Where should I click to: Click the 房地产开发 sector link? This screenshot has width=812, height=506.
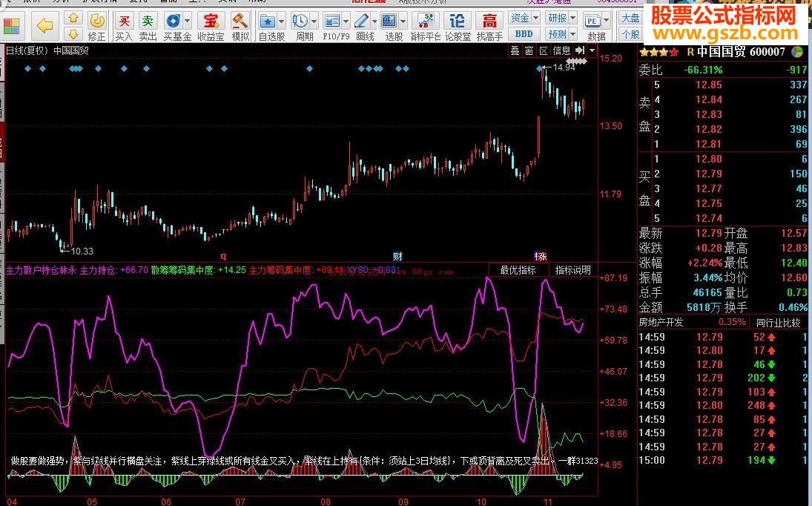[661, 322]
